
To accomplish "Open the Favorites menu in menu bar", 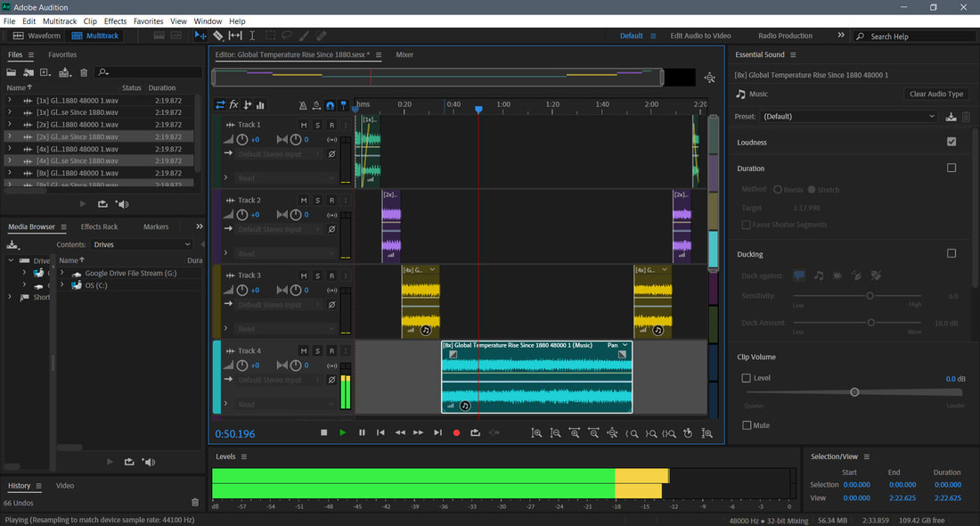I will pyautogui.click(x=148, y=21).
